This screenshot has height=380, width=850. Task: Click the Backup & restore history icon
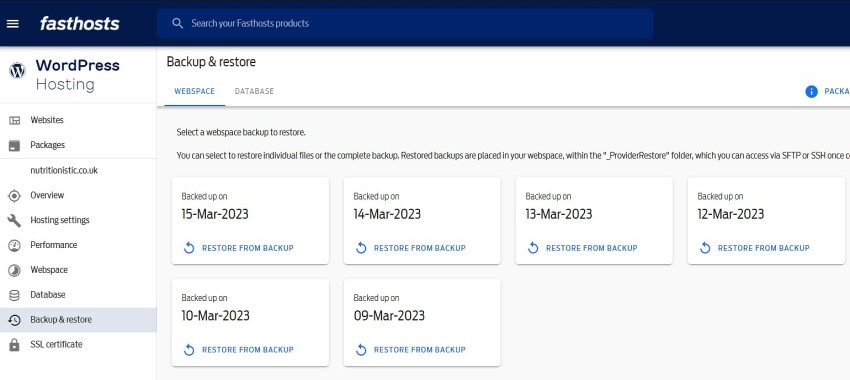pos(15,320)
